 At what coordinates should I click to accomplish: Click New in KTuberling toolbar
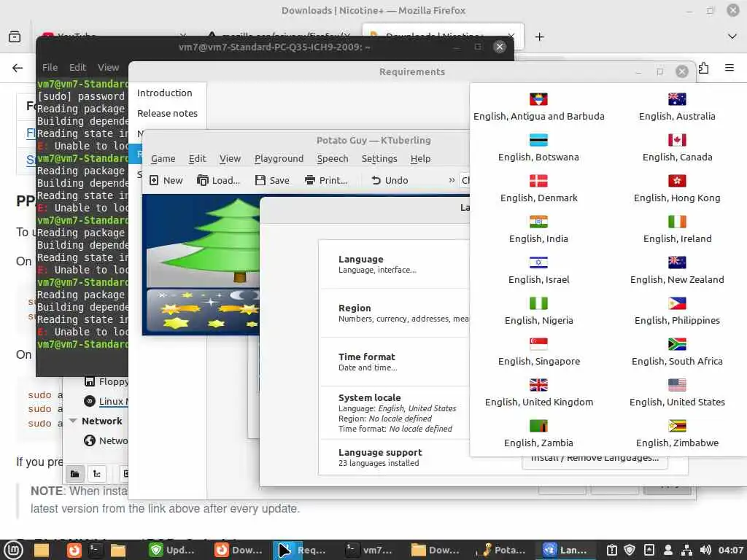166,181
